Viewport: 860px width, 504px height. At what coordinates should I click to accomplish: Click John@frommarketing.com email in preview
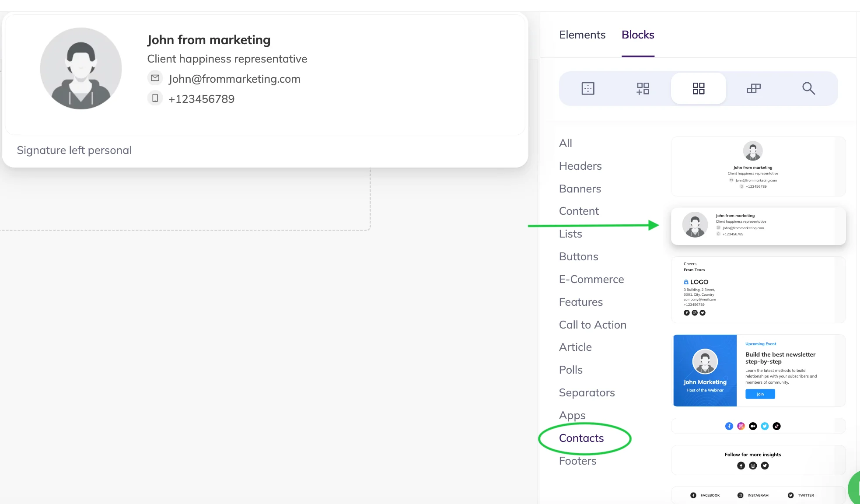point(234,79)
